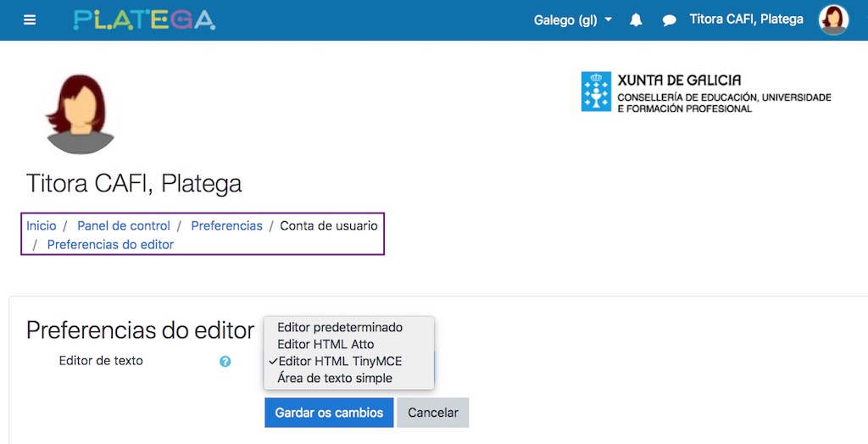This screenshot has height=444, width=868.
Task: Click the Preferencias do editor heading
Action: click(140, 330)
